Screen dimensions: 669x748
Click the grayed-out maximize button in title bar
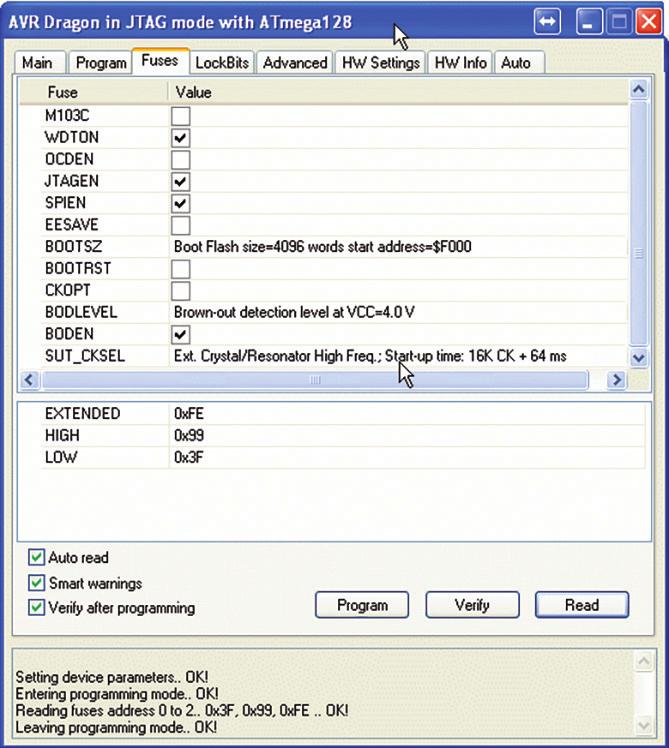click(x=619, y=21)
